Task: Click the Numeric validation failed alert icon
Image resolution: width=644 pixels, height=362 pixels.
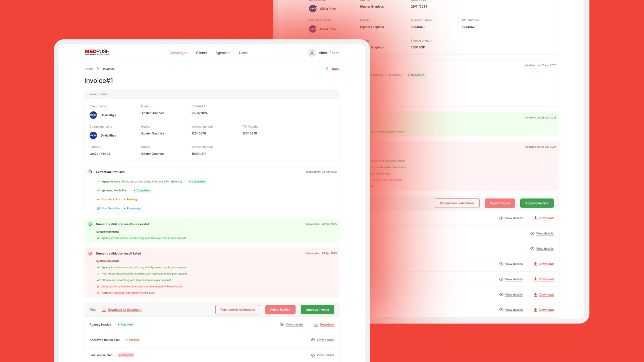Action: tap(90, 253)
